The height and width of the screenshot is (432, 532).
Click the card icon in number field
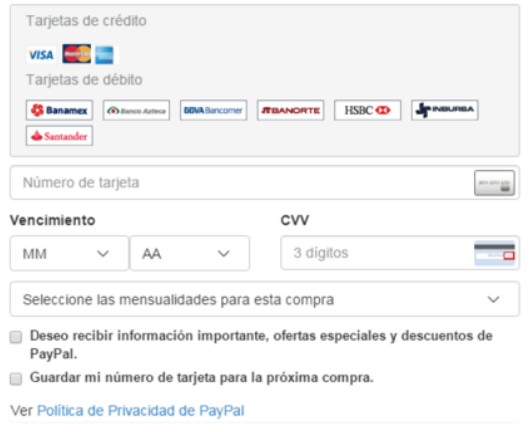point(494,183)
